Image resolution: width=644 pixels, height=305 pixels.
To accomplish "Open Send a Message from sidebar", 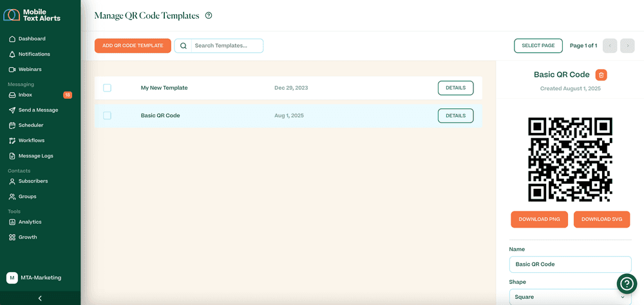I will [x=38, y=110].
